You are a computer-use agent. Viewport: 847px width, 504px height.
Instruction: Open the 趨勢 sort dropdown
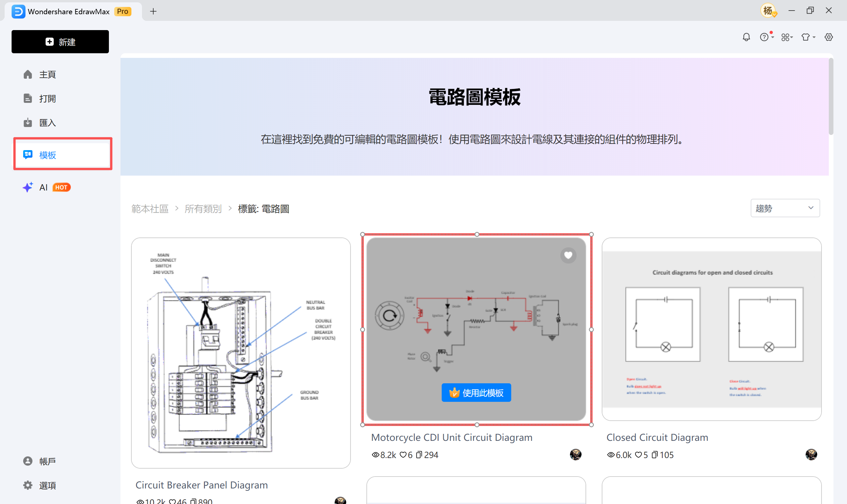(785, 207)
